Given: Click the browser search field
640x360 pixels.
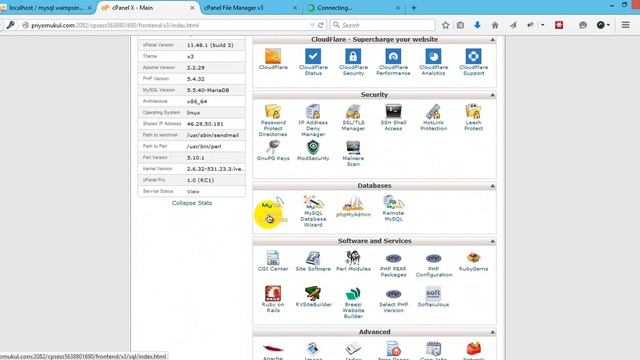Looking at the screenshot, I should pyautogui.click(x=383, y=25).
